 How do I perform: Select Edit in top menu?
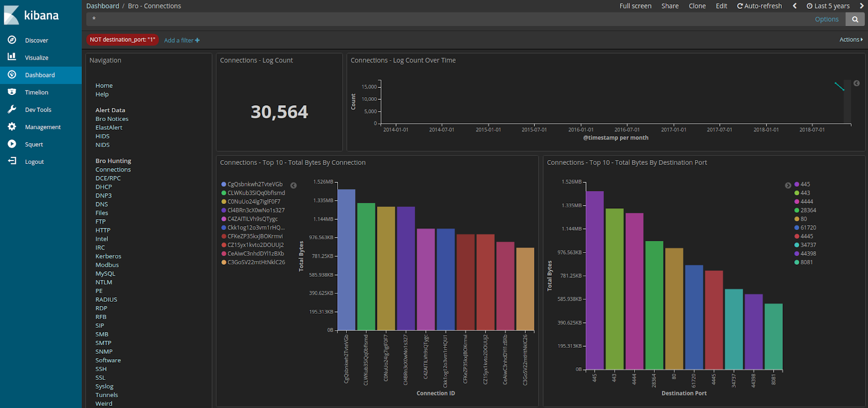point(722,6)
